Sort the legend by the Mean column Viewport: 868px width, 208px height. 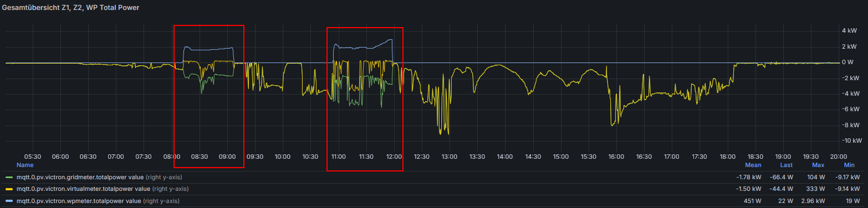pos(753,165)
